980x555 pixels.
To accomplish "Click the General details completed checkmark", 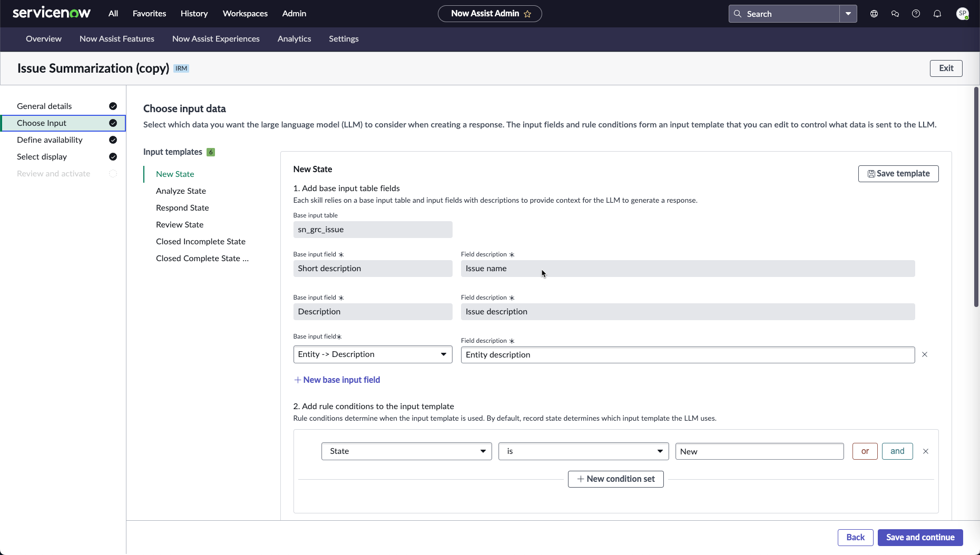I will (113, 106).
